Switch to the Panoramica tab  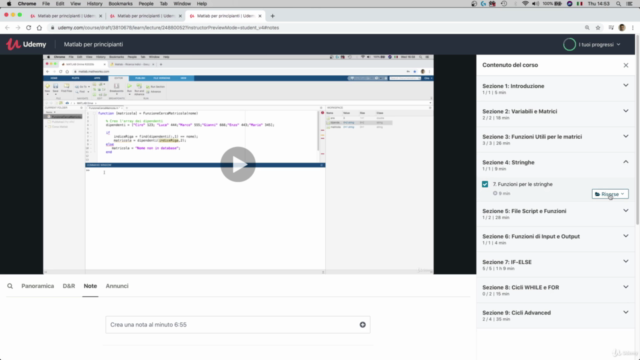coord(38,286)
